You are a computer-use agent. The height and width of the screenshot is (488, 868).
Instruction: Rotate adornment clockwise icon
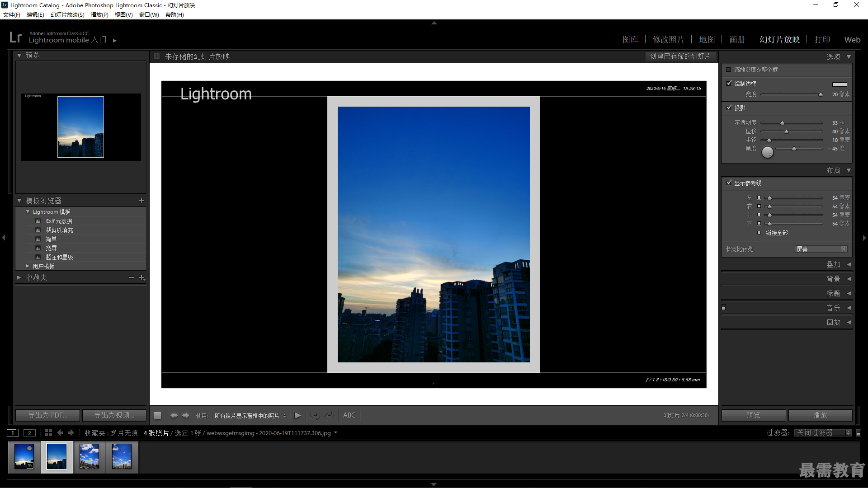point(330,415)
